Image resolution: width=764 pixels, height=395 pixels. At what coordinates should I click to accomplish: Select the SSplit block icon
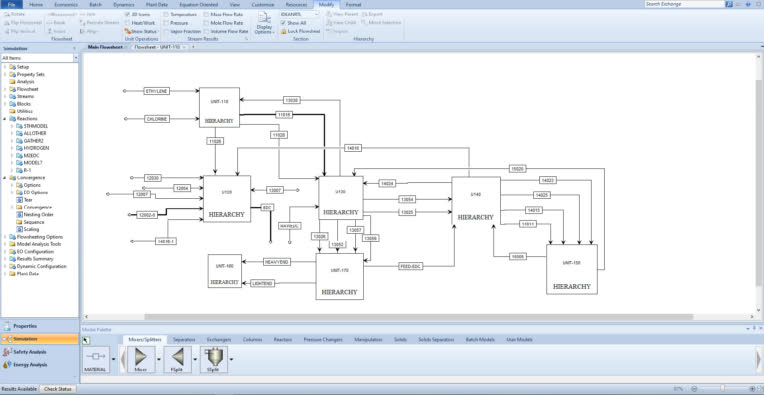coord(213,359)
